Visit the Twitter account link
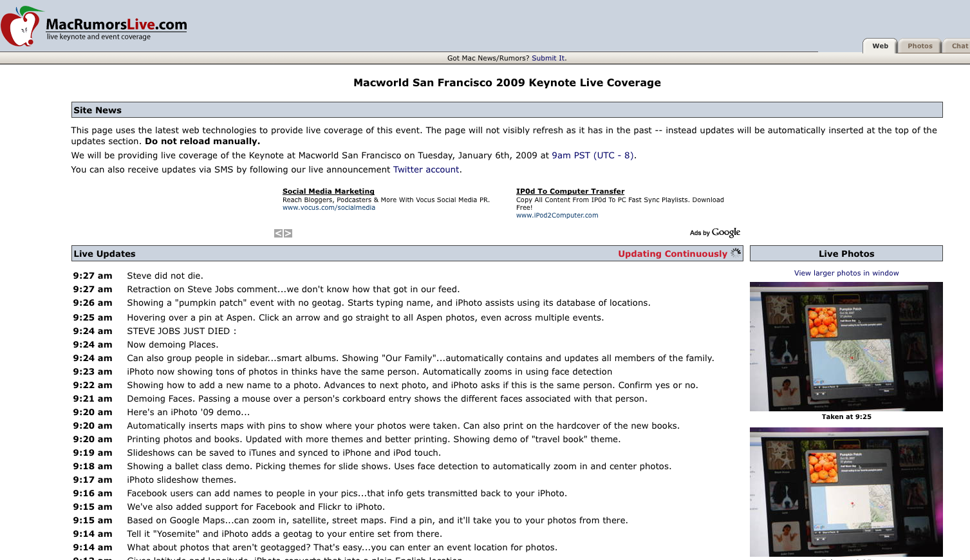 pos(426,169)
